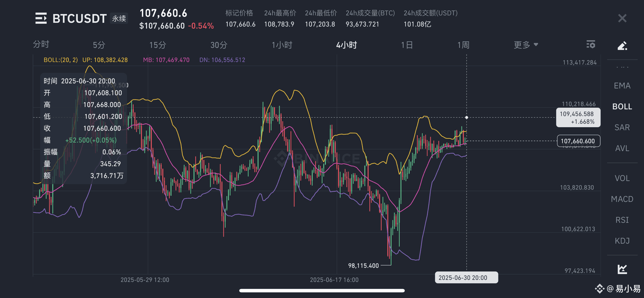Screen dimensions: 644x298
Task: Enable the RSI indicator
Action: coord(622,220)
